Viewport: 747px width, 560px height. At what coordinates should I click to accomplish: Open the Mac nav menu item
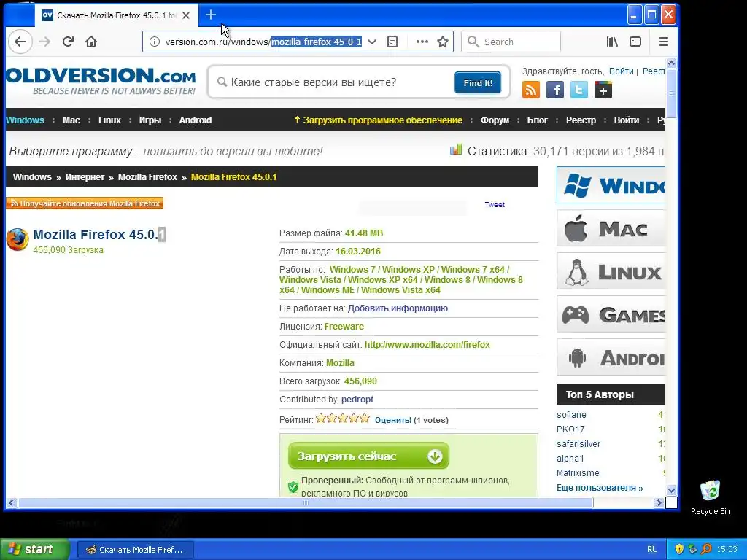click(x=71, y=120)
